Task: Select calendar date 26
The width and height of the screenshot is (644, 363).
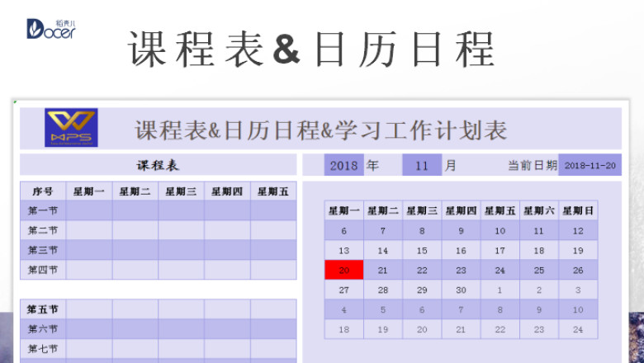Action: [x=578, y=270]
